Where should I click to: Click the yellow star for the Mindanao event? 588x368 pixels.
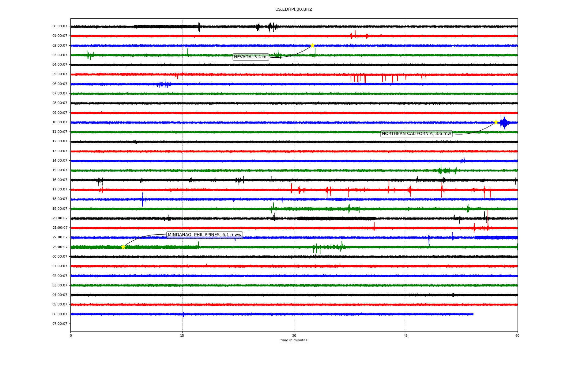pyautogui.click(x=123, y=247)
